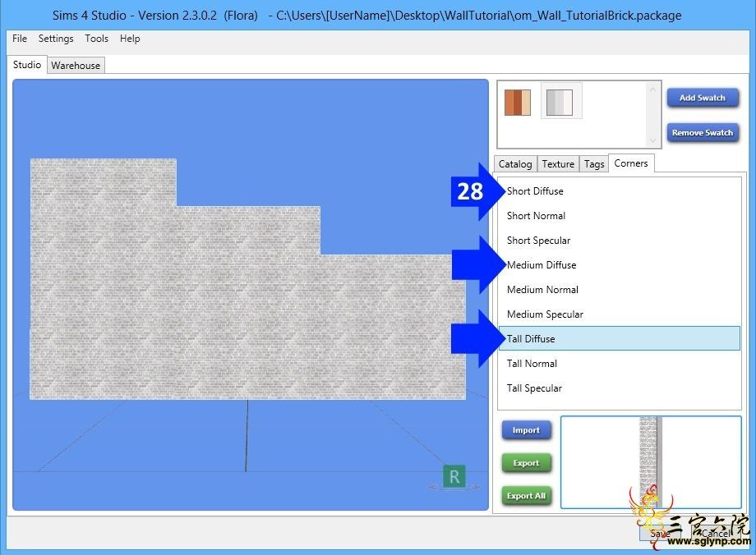Open the Settings menu
Screen dimensions: 756x555
[x=56, y=39]
